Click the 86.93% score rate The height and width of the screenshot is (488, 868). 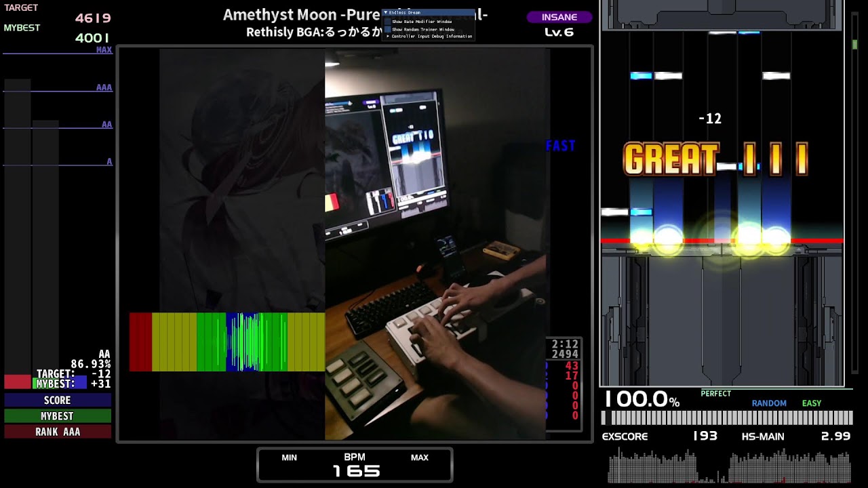click(90, 364)
